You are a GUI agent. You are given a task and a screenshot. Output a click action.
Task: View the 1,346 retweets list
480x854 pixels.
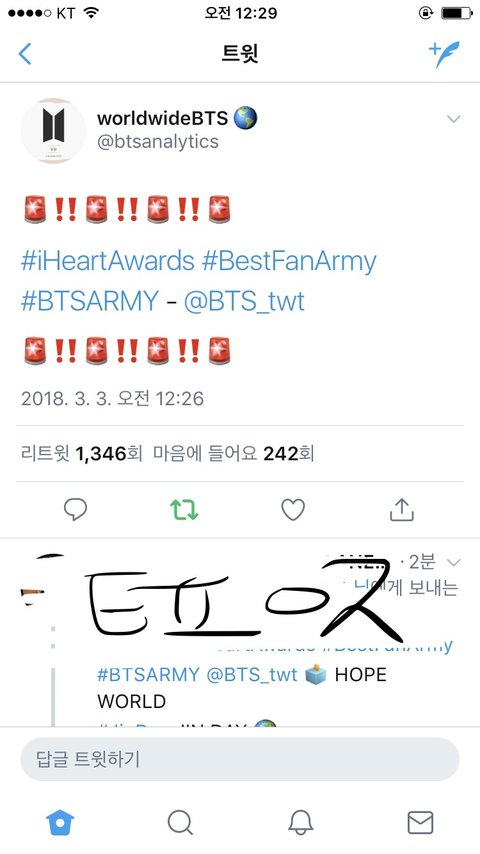click(82, 453)
